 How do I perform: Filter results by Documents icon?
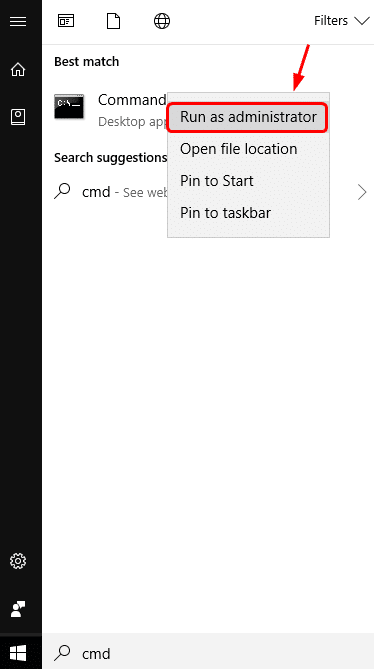pos(113,21)
